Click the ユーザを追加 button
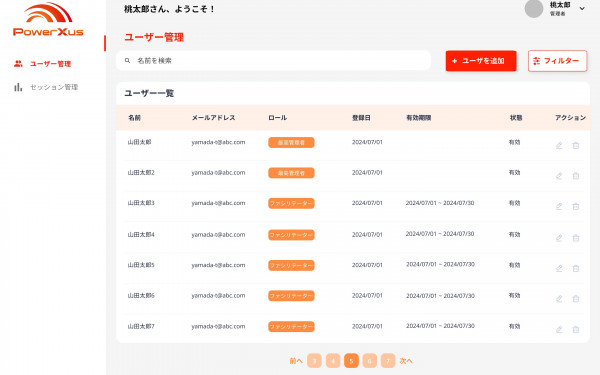Viewport: 600px width, 375px height. coord(481,61)
